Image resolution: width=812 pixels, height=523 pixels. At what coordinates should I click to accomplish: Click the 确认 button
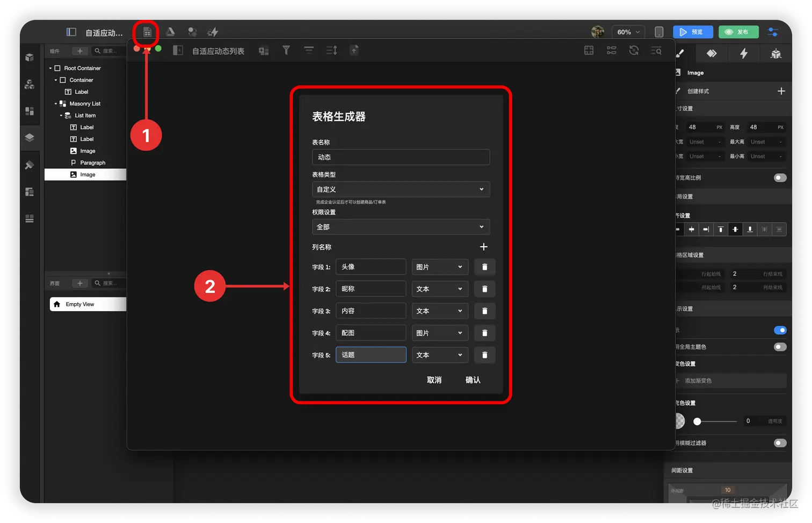pos(473,380)
